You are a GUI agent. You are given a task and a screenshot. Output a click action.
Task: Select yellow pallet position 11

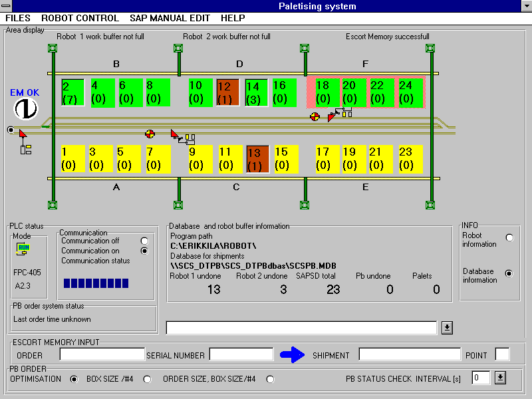[230, 159]
